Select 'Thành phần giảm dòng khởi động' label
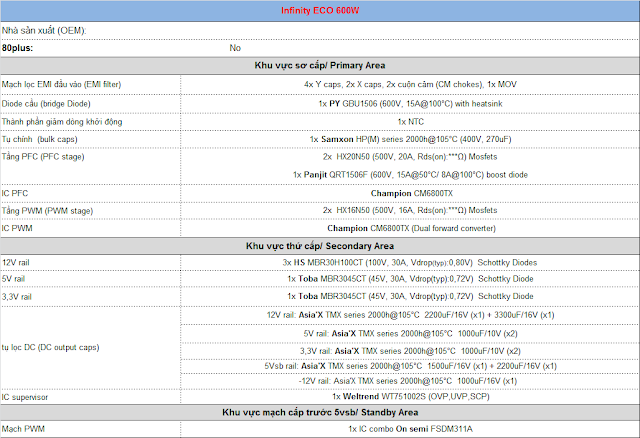The width and height of the screenshot is (640, 438). point(62,122)
